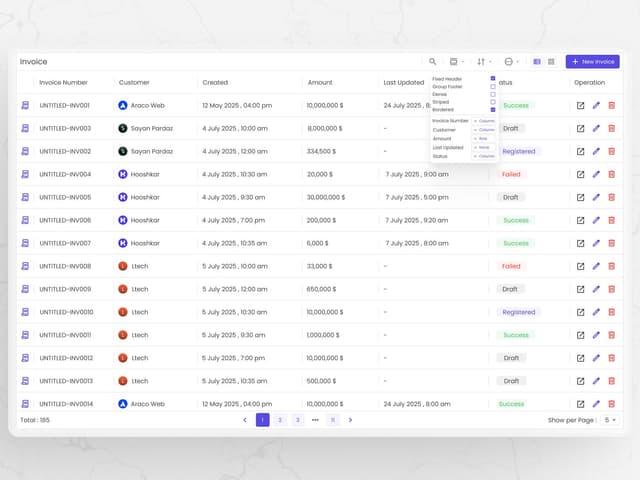Click amount 334,500 $ cell

(321, 151)
